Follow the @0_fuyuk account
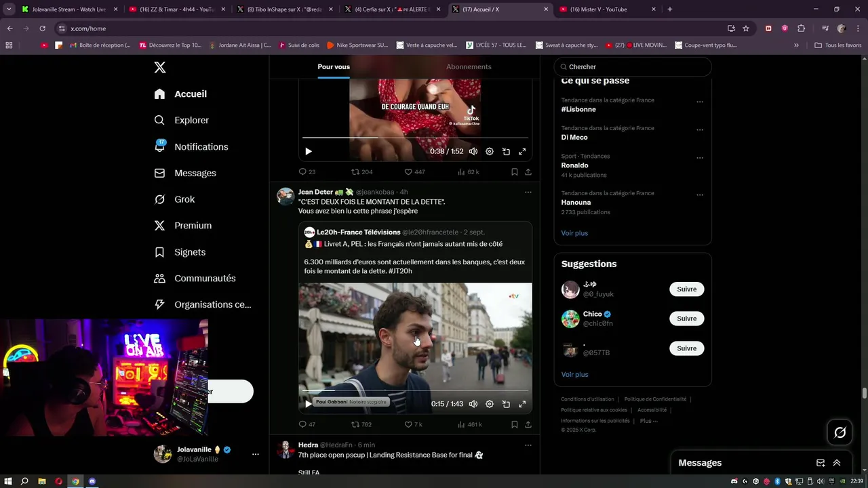This screenshot has width=868, height=488. click(x=686, y=289)
